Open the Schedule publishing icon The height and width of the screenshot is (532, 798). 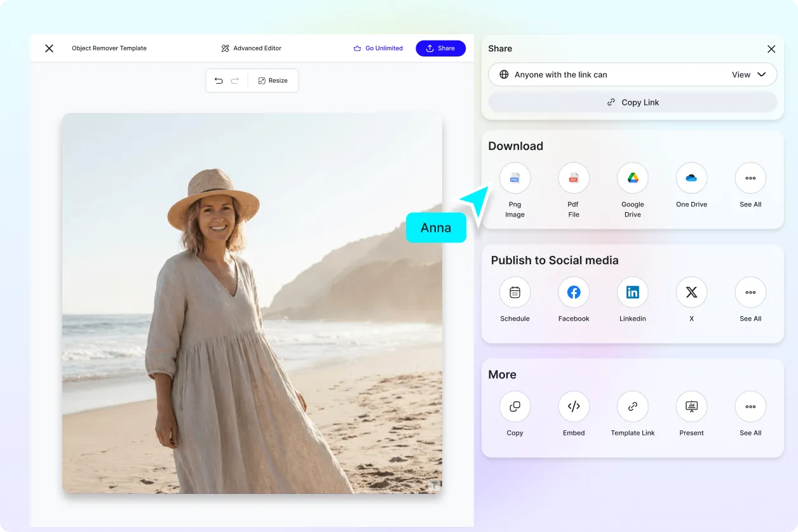[515, 292]
